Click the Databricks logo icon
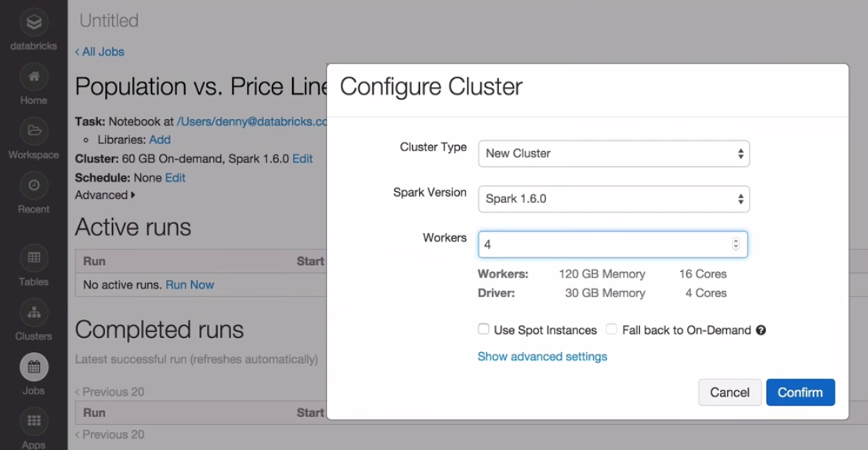The image size is (868, 450). [34, 23]
